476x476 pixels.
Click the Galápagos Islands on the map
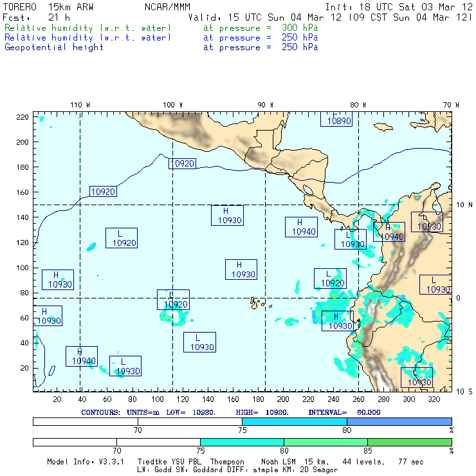point(255,303)
